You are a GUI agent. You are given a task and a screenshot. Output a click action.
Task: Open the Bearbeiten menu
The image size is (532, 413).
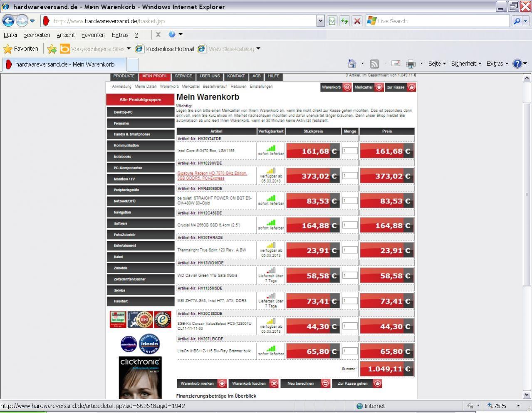[37, 35]
